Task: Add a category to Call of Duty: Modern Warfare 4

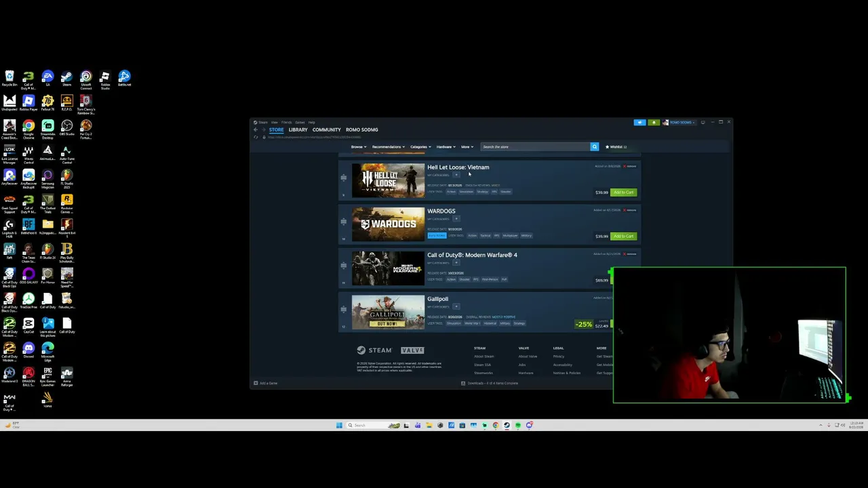Action: pos(456,263)
